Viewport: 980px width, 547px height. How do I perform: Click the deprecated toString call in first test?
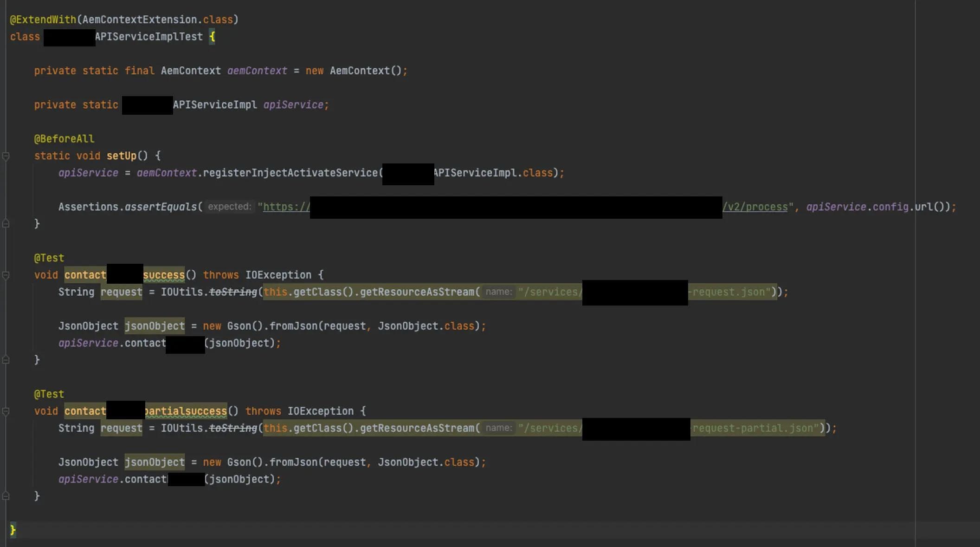click(233, 292)
